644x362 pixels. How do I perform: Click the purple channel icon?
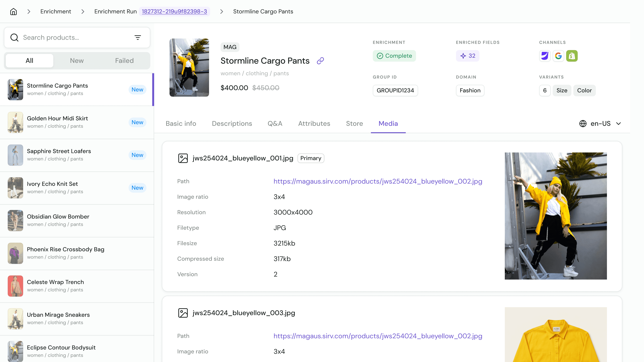point(545,56)
